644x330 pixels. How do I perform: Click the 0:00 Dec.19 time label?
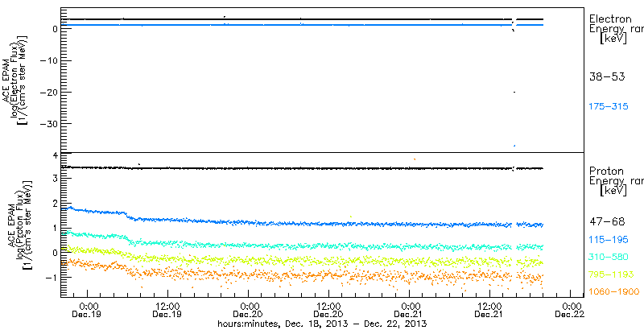[88, 311]
